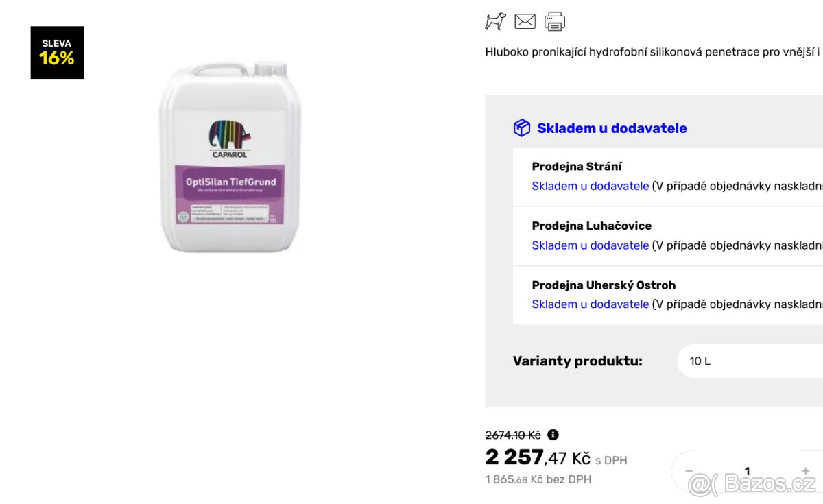
Task: Click the dog watchdog icon above the description
Action: [x=495, y=21]
